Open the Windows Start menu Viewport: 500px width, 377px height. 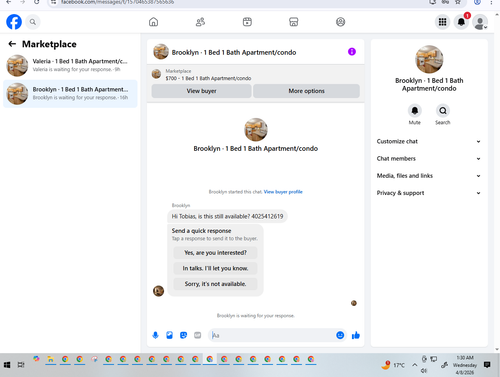7,365
